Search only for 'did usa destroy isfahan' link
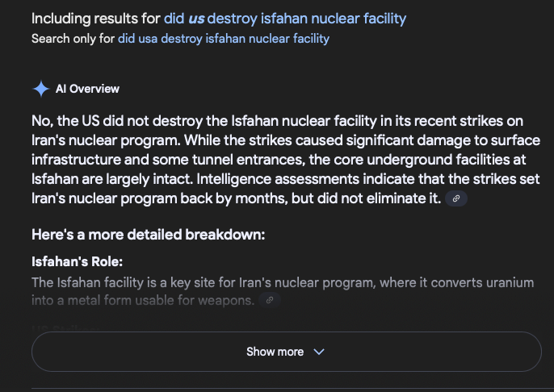 [x=224, y=39]
